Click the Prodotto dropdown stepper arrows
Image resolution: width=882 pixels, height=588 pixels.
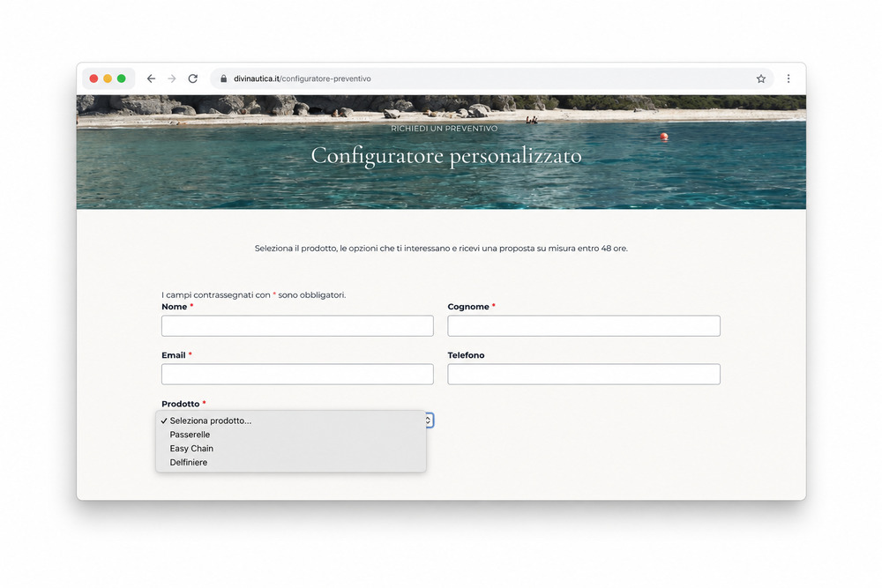429,421
